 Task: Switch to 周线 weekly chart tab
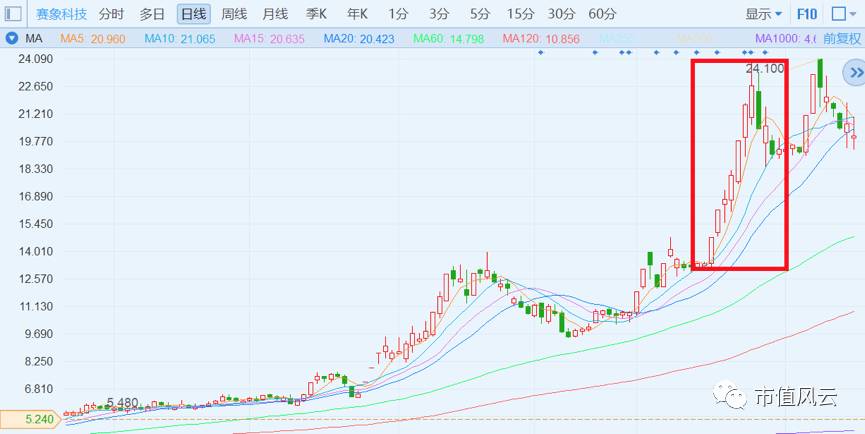234,14
